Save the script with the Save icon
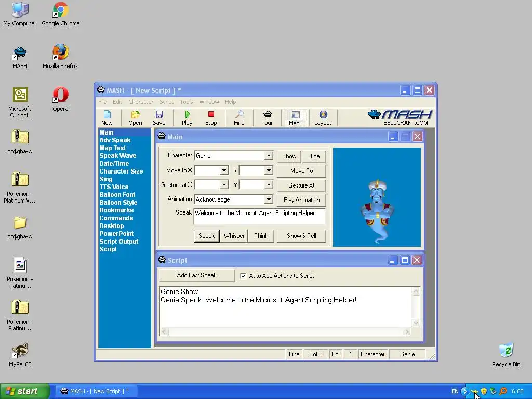The image size is (532, 399). click(x=159, y=117)
